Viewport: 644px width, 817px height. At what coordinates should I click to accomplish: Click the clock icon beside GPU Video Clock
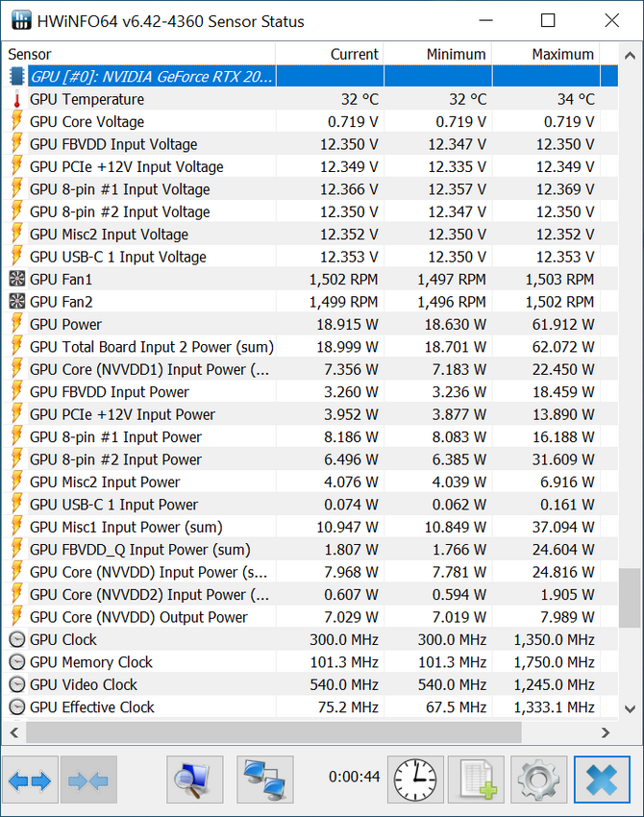(17, 684)
